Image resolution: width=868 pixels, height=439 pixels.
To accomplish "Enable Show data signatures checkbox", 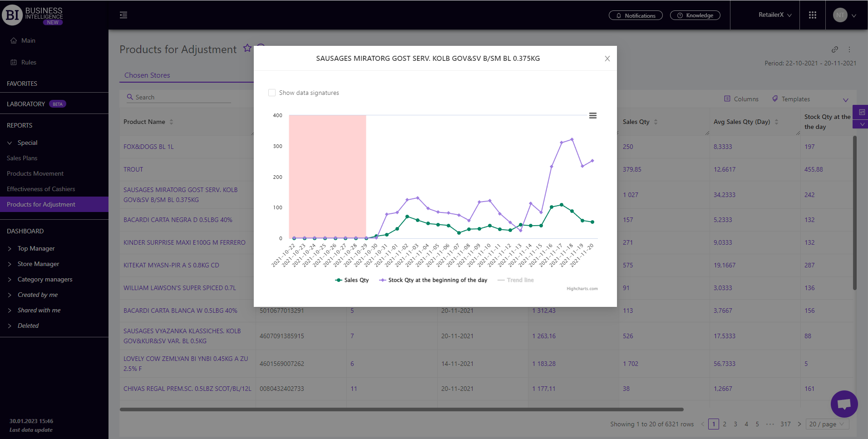I will pyautogui.click(x=272, y=93).
